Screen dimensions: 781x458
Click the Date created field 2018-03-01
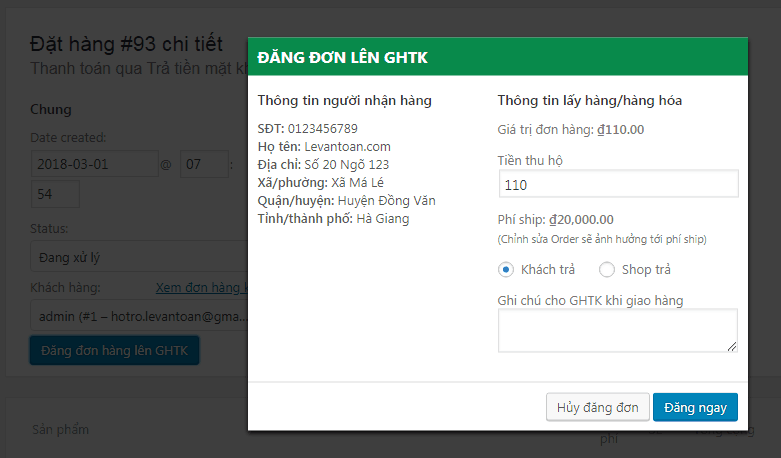[x=94, y=164]
